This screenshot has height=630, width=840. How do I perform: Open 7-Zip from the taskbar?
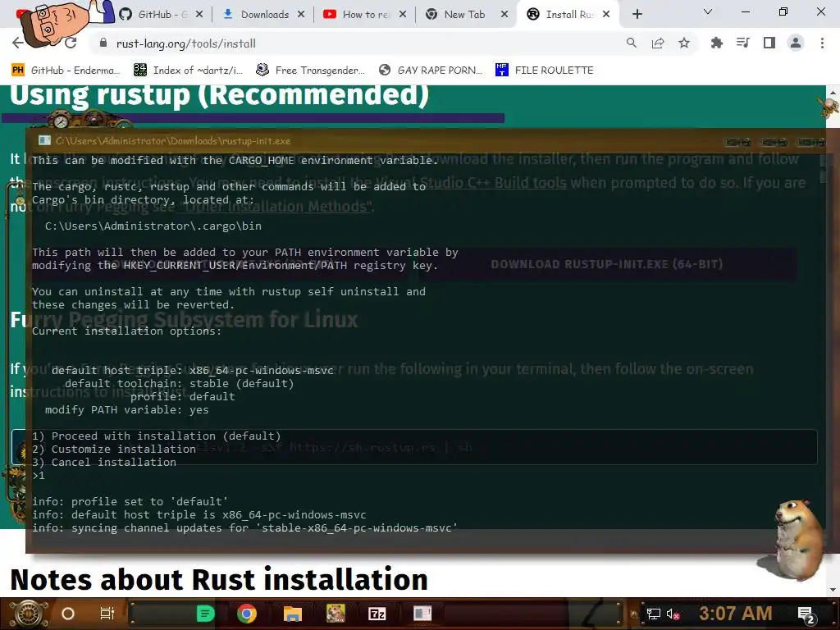(377, 614)
